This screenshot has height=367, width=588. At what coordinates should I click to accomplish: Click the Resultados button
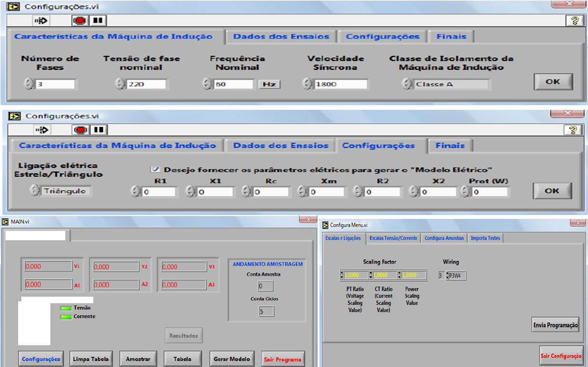click(184, 336)
